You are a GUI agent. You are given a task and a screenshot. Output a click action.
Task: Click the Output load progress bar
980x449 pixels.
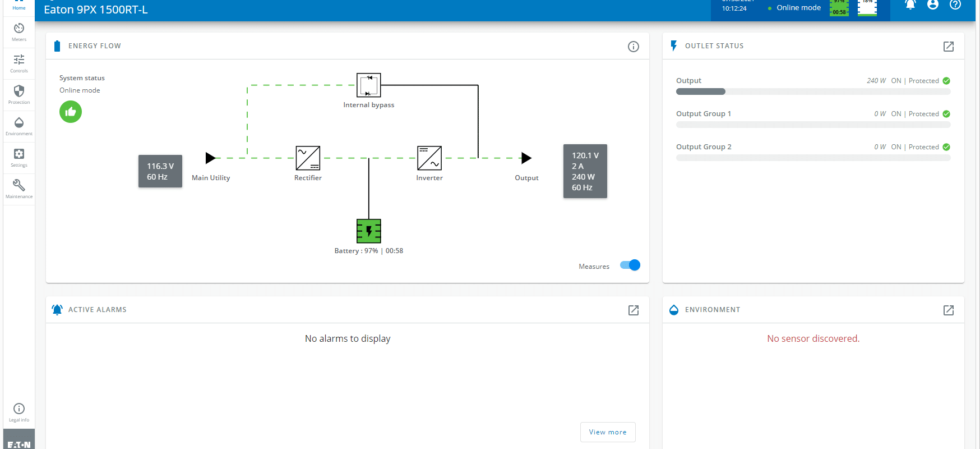point(813,91)
